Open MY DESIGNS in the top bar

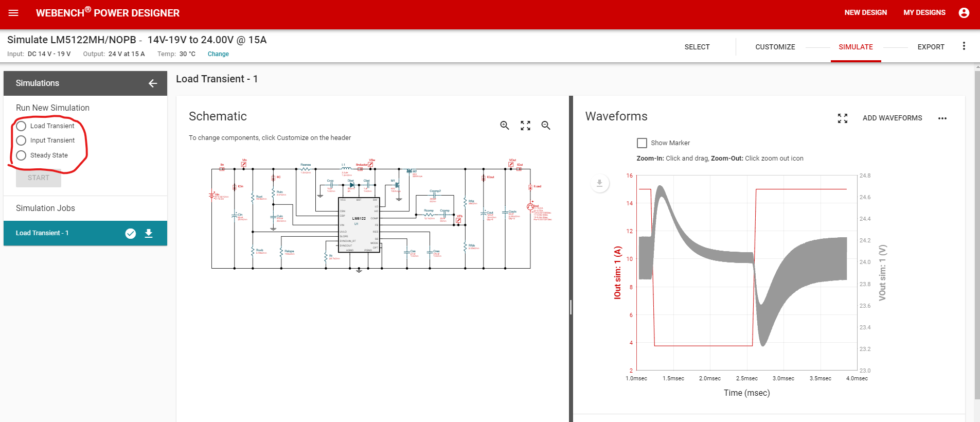point(924,13)
